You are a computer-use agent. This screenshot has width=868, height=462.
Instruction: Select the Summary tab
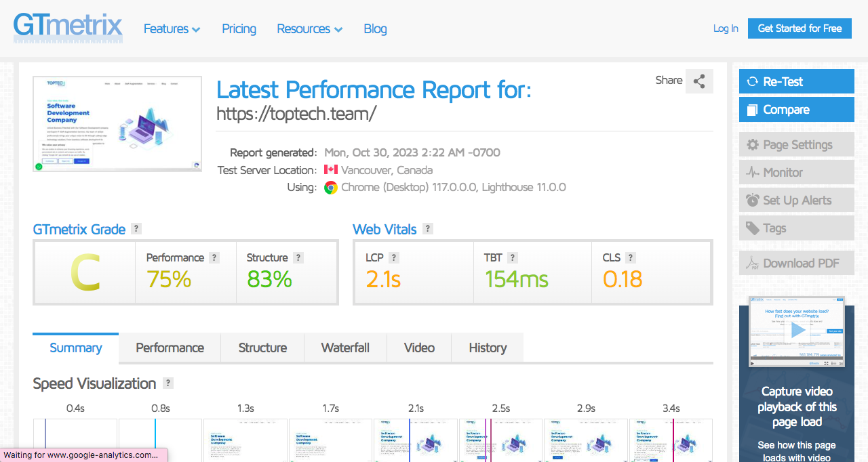(x=76, y=348)
